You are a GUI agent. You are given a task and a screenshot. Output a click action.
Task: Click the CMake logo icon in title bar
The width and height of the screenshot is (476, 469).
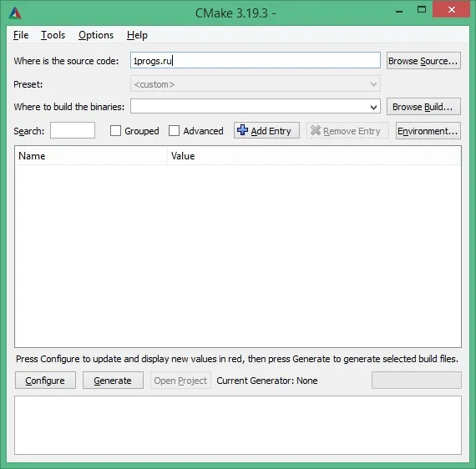point(14,13)
